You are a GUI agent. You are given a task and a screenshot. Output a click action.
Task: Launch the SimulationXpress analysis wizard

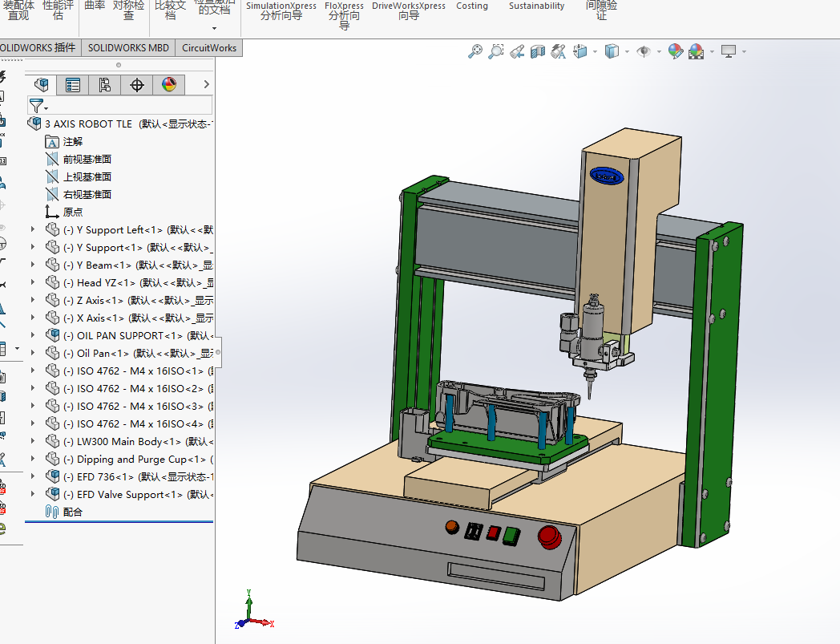click(x=281, y=10)
